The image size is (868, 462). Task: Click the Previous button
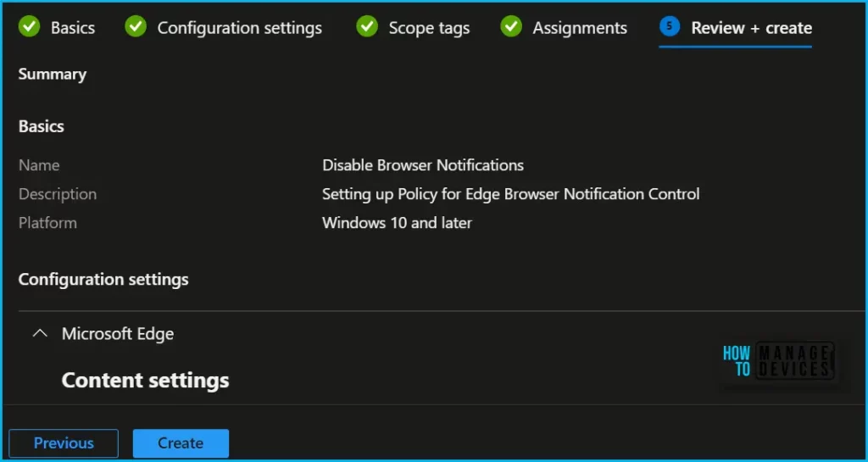pos(64,443)
